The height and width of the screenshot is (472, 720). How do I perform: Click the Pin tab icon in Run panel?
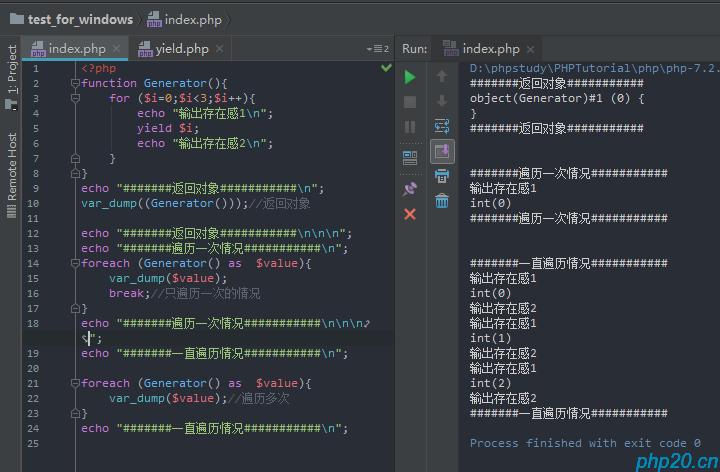coord(410,188)
